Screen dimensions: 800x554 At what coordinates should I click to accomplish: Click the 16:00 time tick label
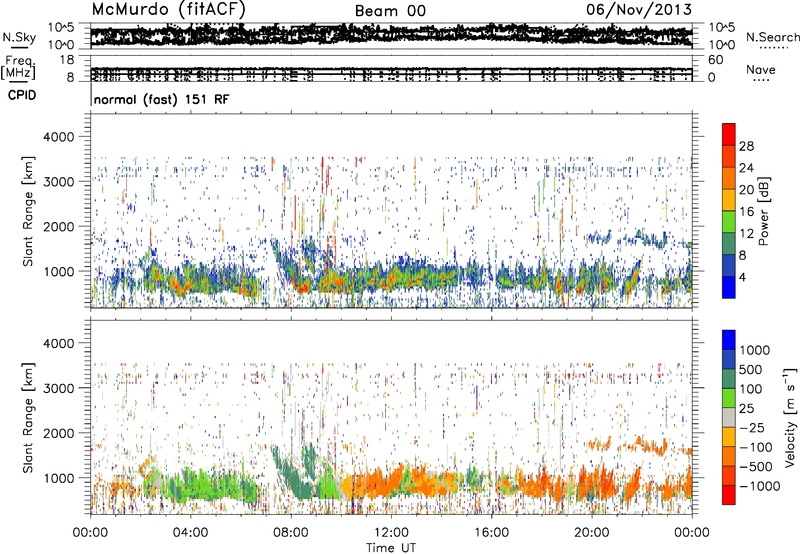pyautogui.click(x=491, y=533)
